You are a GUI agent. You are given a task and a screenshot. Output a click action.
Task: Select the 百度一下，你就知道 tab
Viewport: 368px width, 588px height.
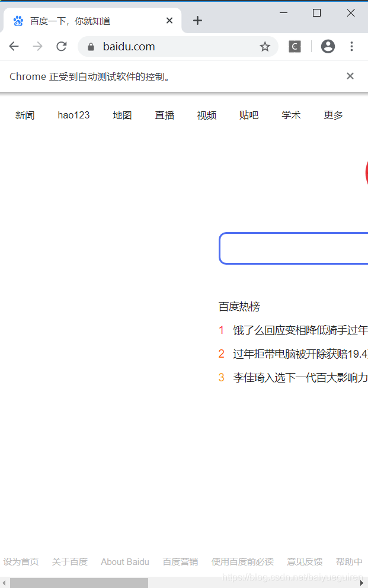(x=92, y=21)
